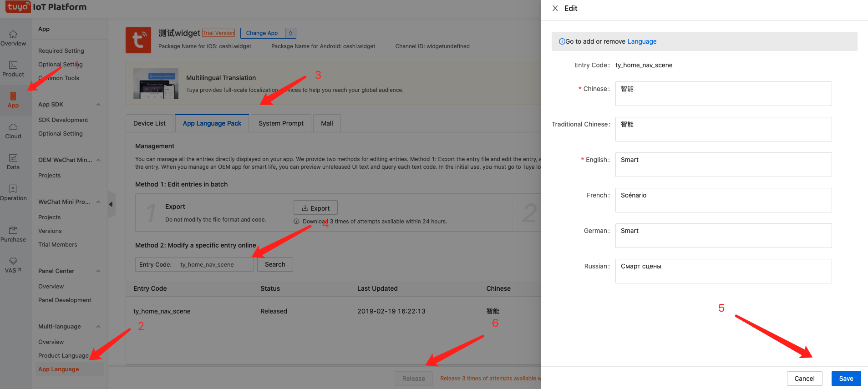
Task: Open Overview under Multi-language
Action: click(51, 342)
